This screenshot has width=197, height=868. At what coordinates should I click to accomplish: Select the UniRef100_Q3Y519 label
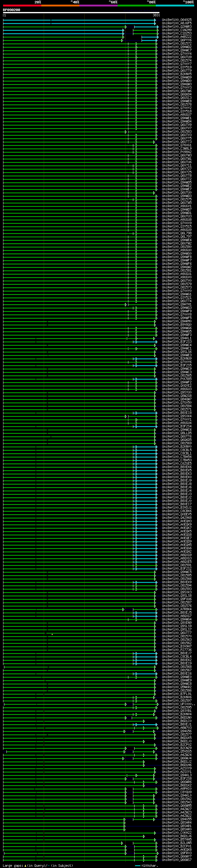tap(177, 67)
